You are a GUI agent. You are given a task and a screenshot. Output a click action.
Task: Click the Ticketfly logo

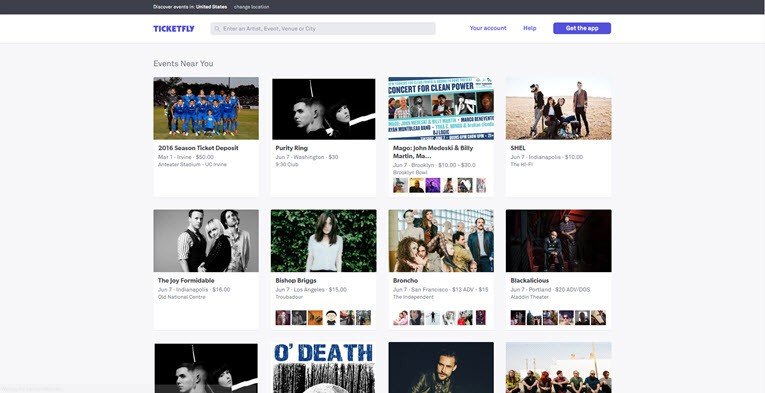[174, 29]
